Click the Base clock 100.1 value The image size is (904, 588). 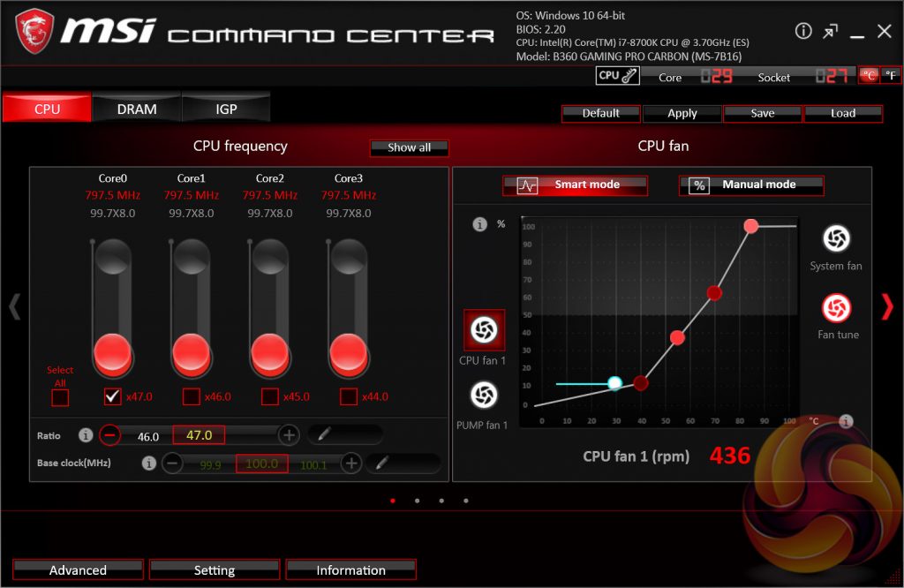tap(313, 465)
